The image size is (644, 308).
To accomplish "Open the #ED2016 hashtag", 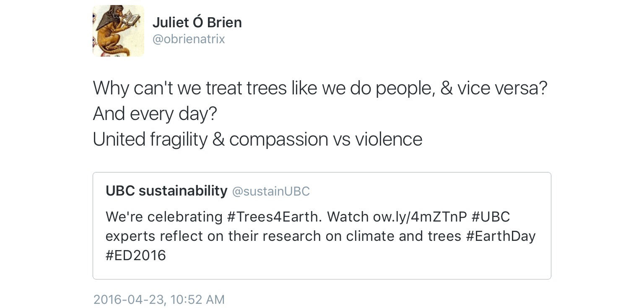I will pyautogui.click(x=136, y=255).
